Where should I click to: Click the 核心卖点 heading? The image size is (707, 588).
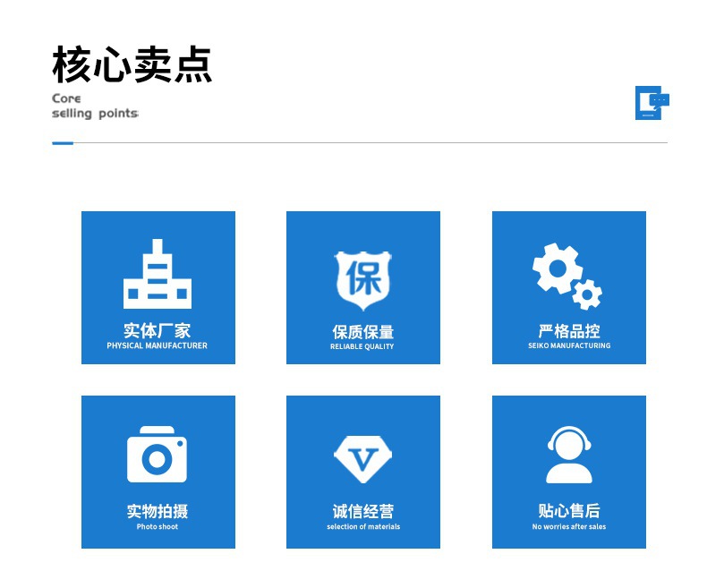(x=132, y=64)
